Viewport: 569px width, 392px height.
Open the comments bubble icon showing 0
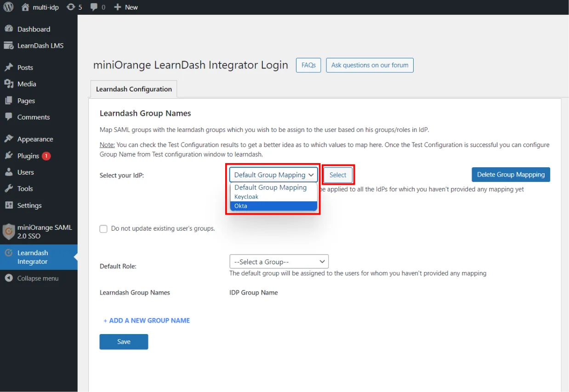[94, 7]
